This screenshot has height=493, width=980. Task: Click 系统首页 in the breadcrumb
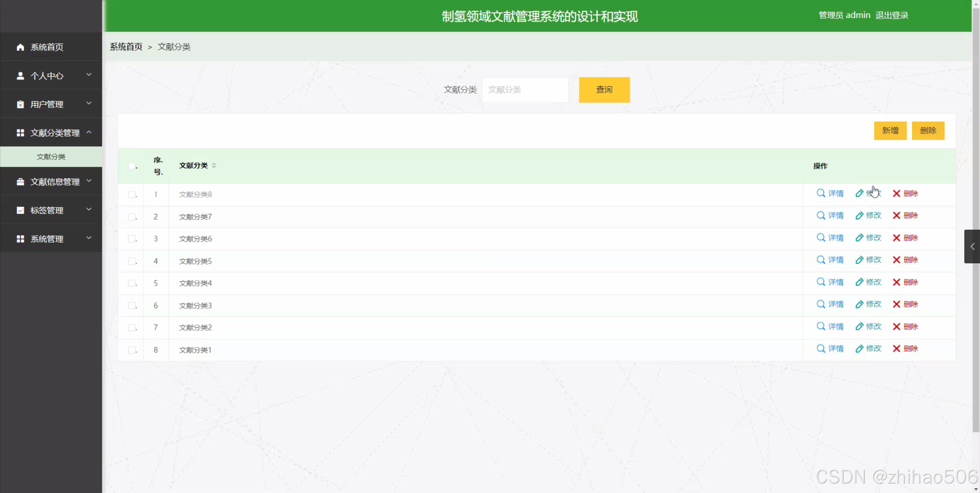tap(126, 47)
